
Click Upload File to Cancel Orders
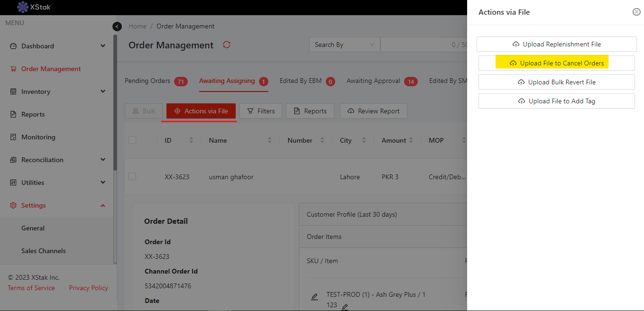tap(556, 63)
